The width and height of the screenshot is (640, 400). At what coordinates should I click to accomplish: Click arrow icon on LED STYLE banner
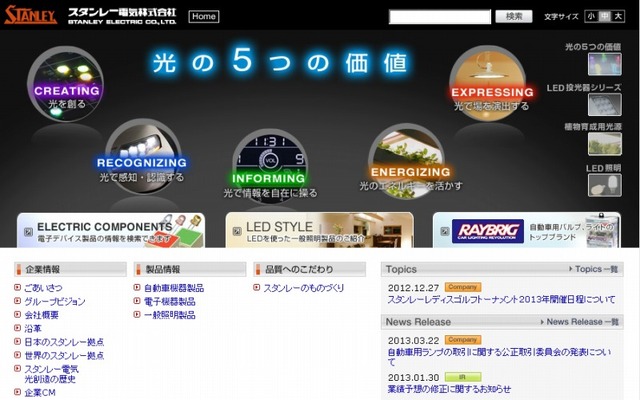tap(237, 232)
